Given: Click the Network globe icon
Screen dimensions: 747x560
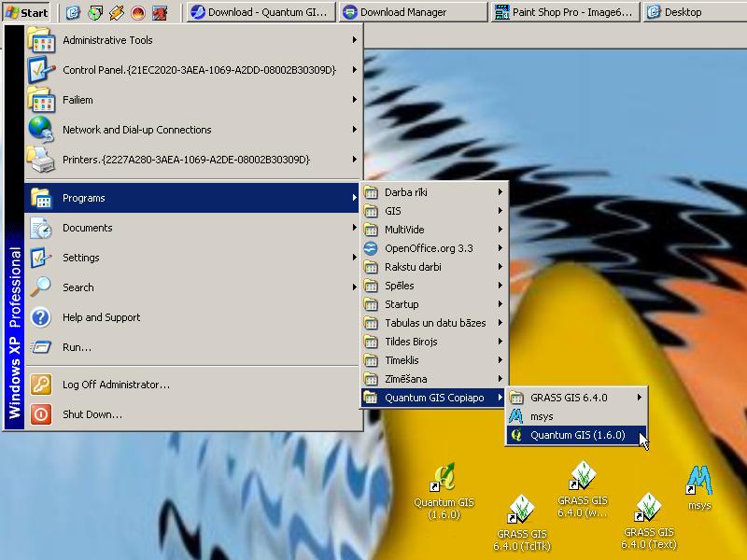Looking at the screenshot, I should point(41,130).
